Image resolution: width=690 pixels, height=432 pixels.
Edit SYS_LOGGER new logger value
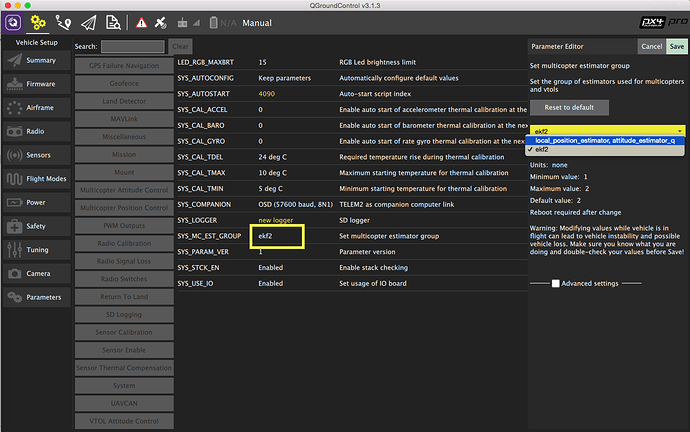point(275,220)
